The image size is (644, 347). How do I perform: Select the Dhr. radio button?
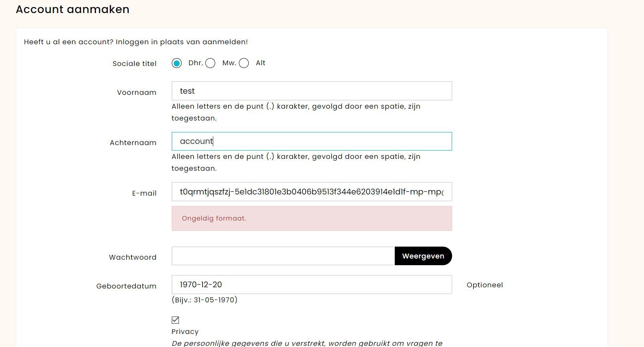pyautogui.click(x=176, y=63)
